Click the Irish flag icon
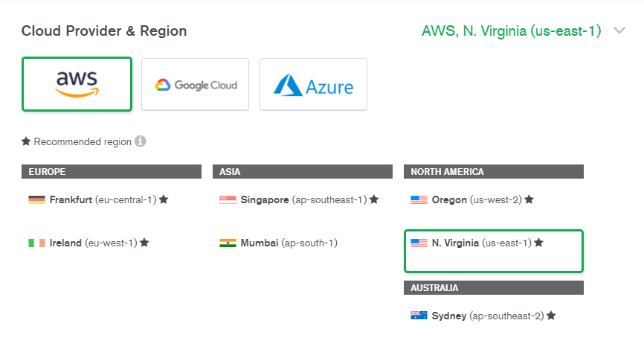This screenshot has width=644, height=358. (37, 243)
